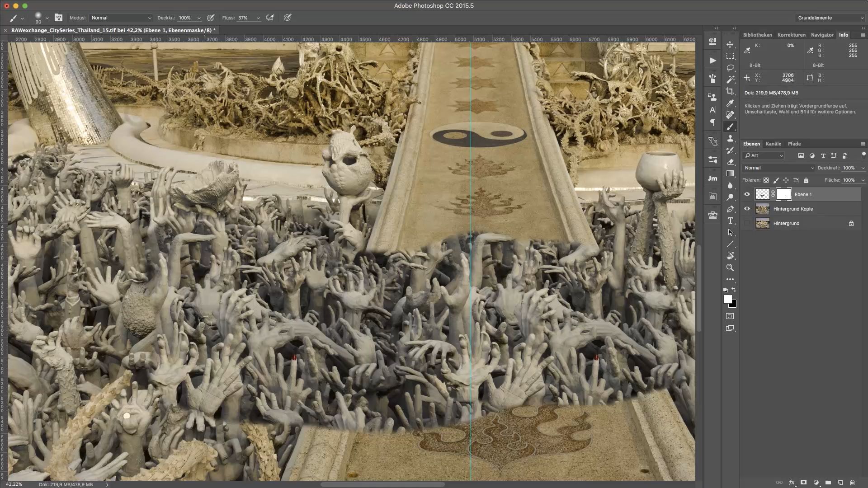Add a layer style with fx button
Screen dimensions: 868x488
(x=792, y=483)
